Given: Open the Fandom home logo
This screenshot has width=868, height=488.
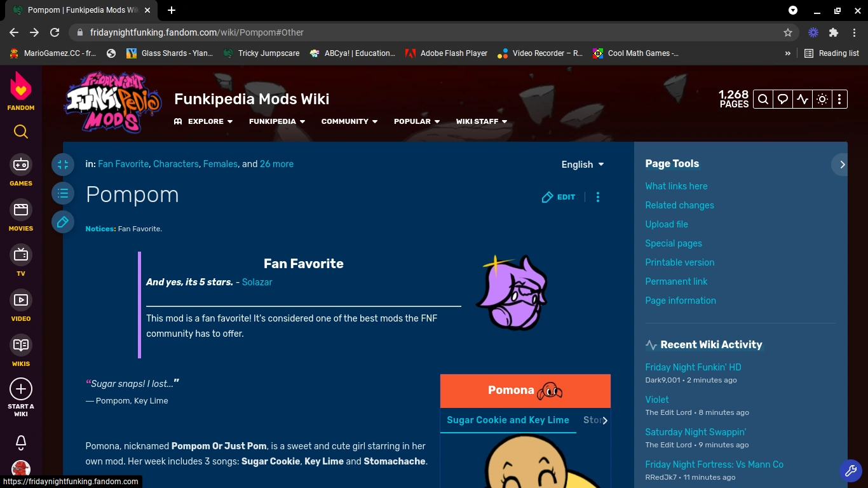Looking at the screenshot, I should [x=21, y=90].
